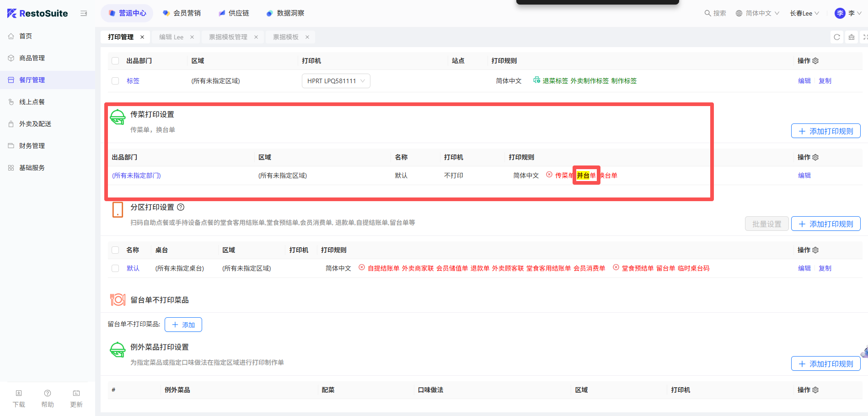
Task: Click the print icon beside refresh
Action: click(852, 37)
